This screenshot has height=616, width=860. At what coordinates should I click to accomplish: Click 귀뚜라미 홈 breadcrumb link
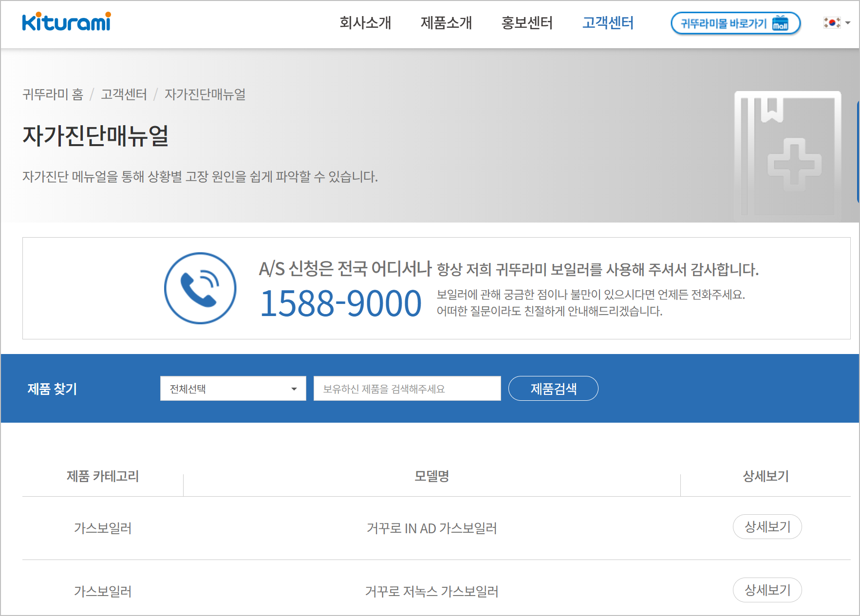[x=53, y=94]
